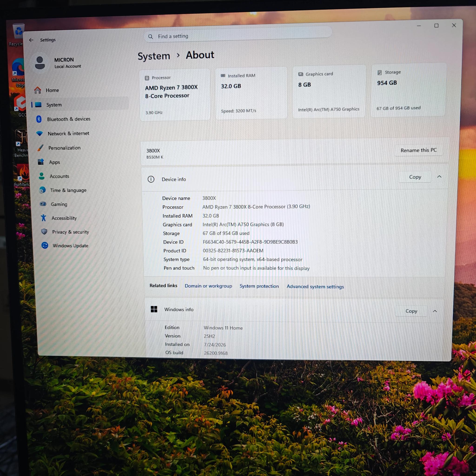Click the B550M K model text
This screenshot has height=476, width=476.
tap(155, 157)
